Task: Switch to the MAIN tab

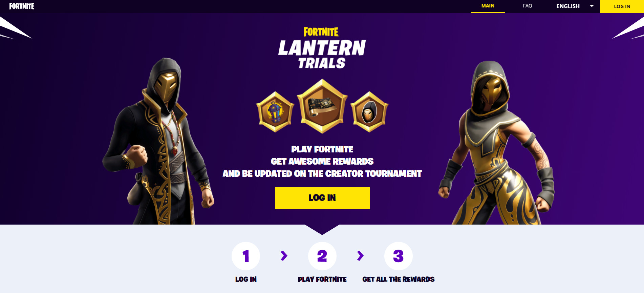Action: 488,6
